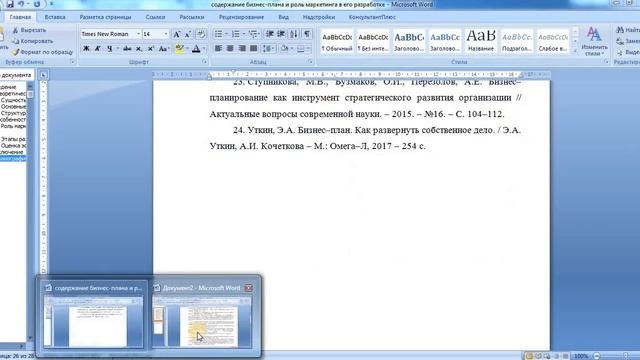Open the Styles (Стили) dialog launcher
The image size is (640, 360).
[x=606, y=62]
